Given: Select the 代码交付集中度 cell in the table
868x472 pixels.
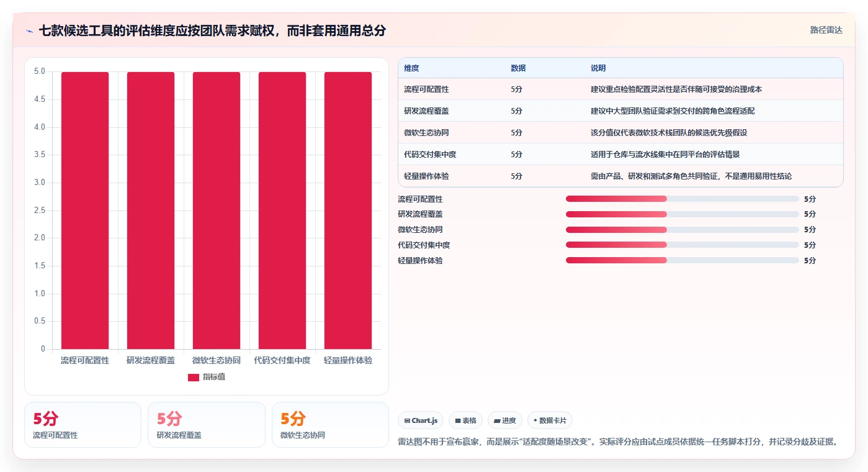Looking at the screenshot, I should [x=430, y=155].
